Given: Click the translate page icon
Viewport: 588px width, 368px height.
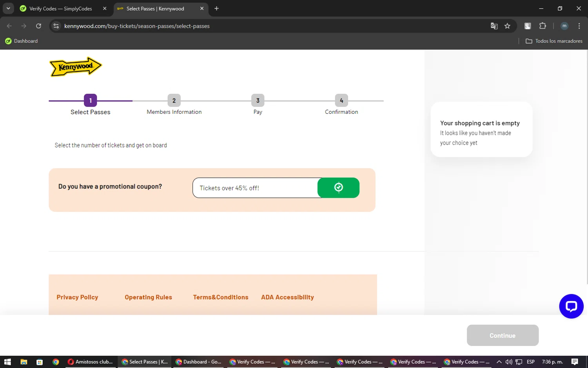Looking at the screenshot, I should pyautogui.click(x=494, y=26).
